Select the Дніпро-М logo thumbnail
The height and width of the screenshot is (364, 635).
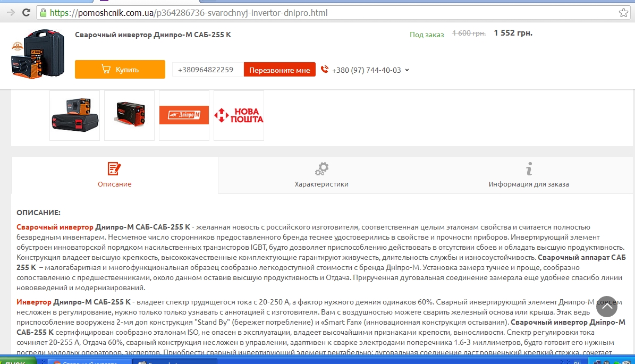pos(184,115)
